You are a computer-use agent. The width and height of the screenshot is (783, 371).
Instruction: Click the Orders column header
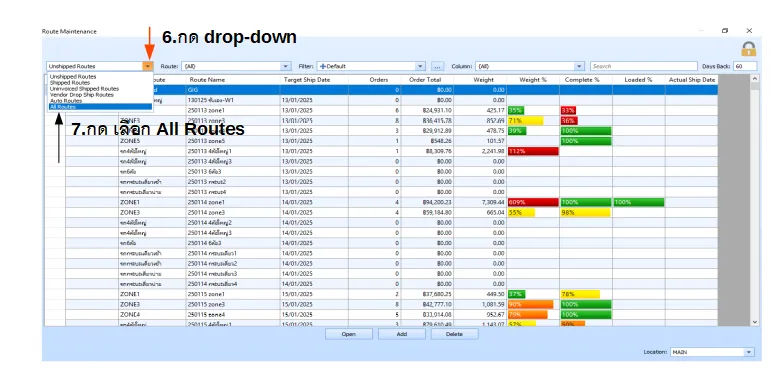click(x=375, y=79)
